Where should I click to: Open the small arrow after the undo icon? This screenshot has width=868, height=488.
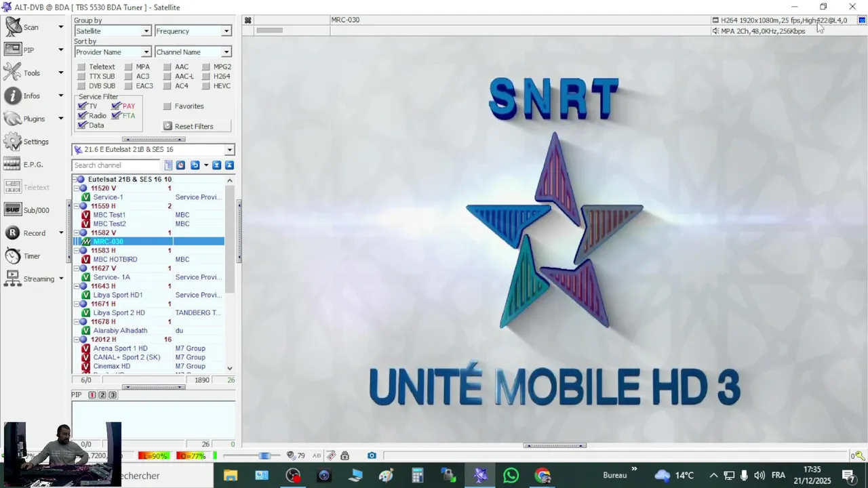tap(206, 165)
